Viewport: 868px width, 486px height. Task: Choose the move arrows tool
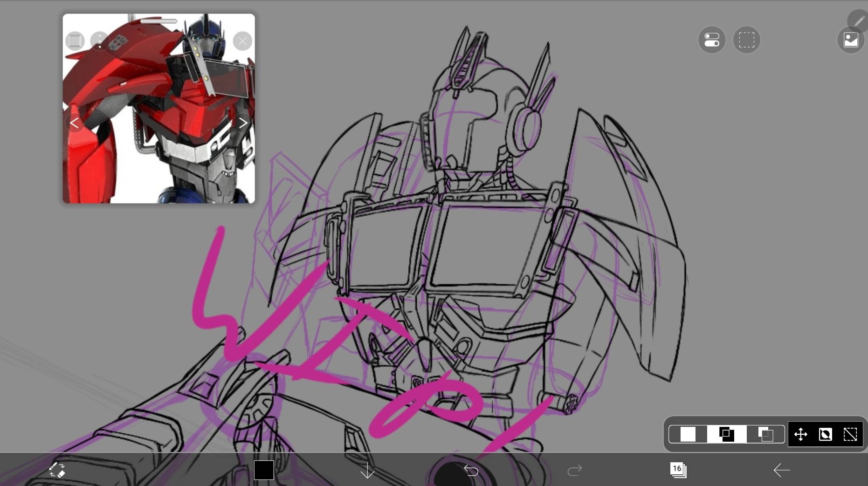(x=800, y=434)
